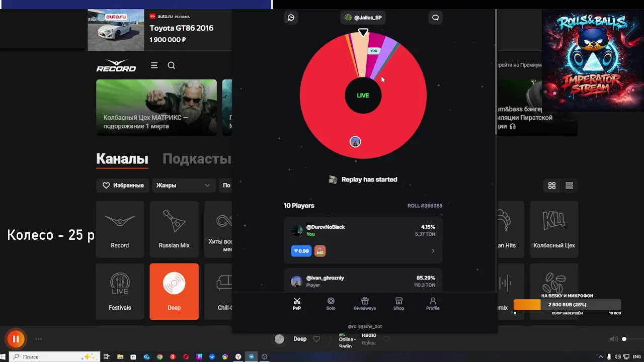Click the gift item thumbnail next to 0.99
The height and width of the screenshot is (362, 644).
[320, 251]
